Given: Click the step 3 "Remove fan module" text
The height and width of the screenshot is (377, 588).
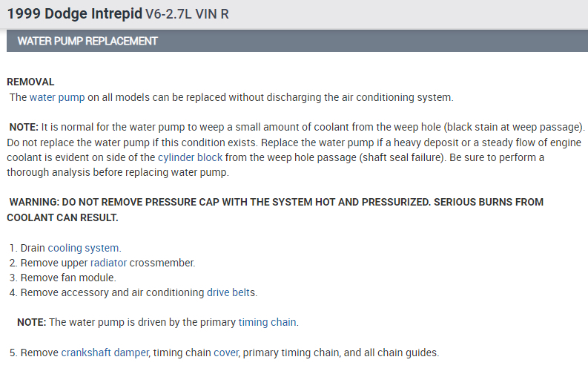Looking at the screenshot, I should click(x=68, y=278).
